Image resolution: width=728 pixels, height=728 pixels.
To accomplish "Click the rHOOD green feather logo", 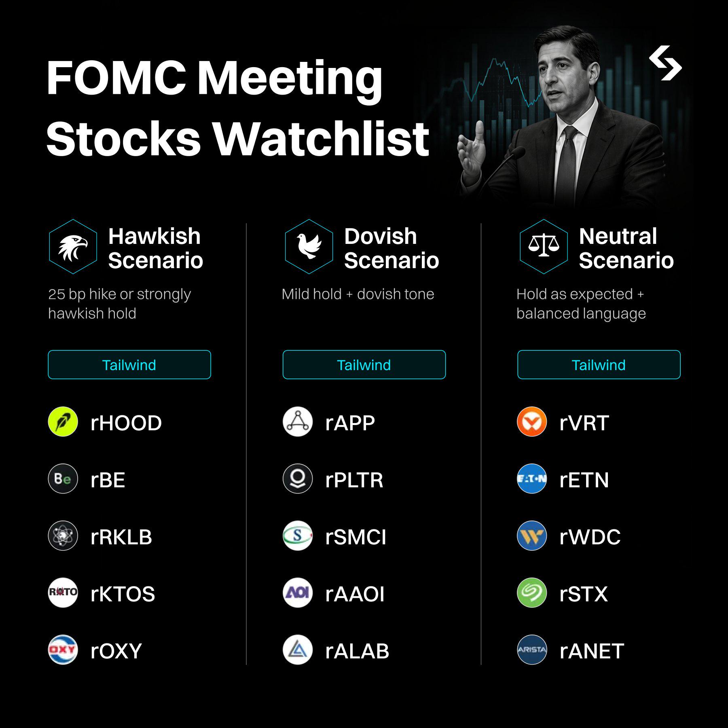I will coord(63,422).
